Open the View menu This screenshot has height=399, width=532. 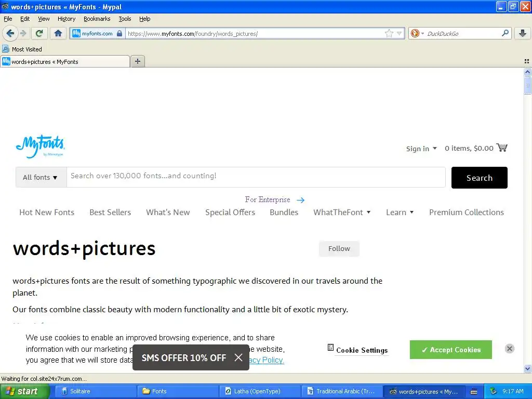click(44, 19)
